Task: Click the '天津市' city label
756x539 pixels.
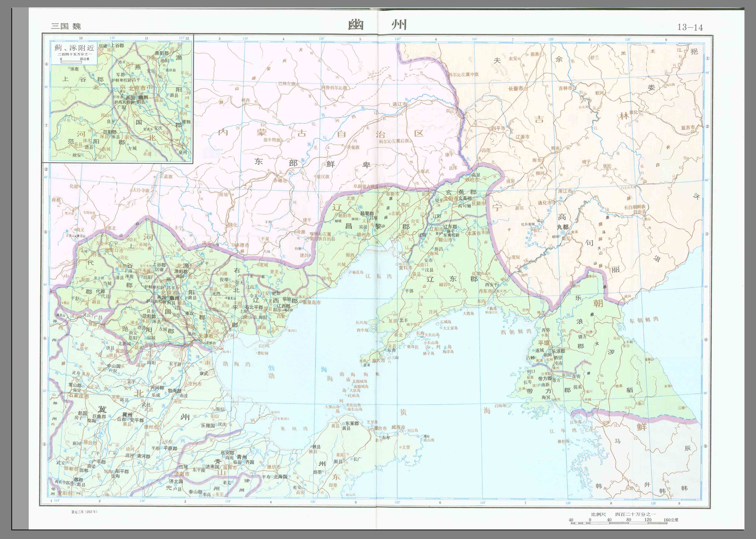Action: (x=206, y=336)
